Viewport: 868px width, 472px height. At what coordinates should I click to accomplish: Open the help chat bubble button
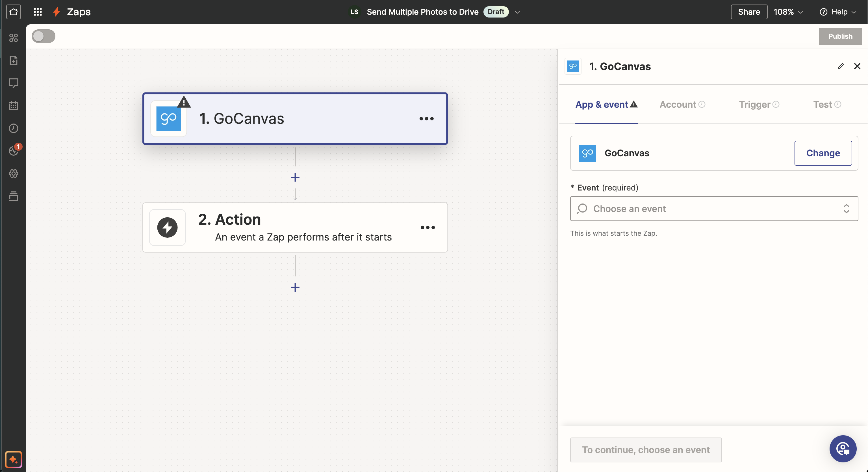click(843, 449)
